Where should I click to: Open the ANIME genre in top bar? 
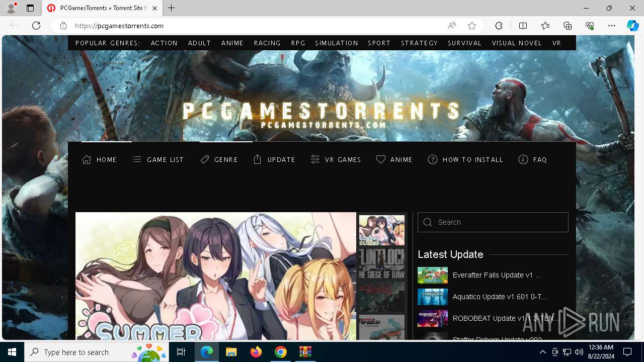click(232, 43)
